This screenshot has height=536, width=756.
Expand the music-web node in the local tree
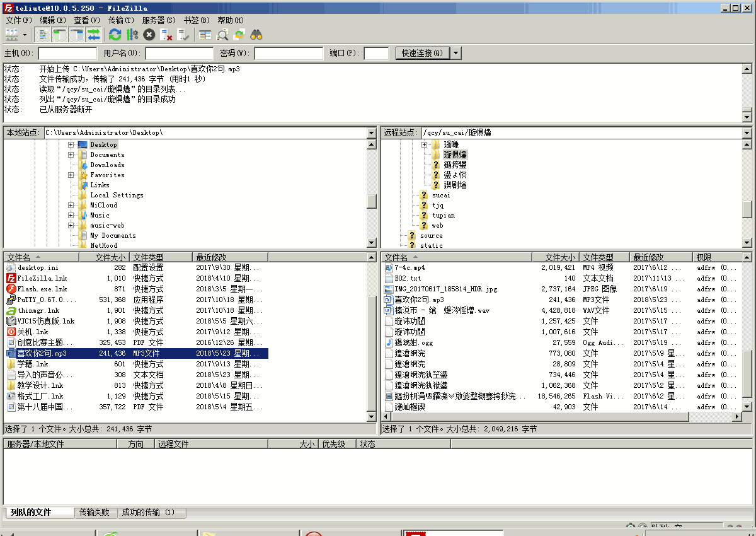pos(71,226)
